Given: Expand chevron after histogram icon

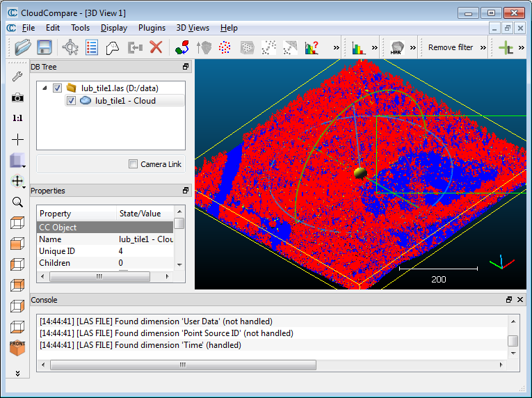Looking at the screenshot, I should [375, 47].
